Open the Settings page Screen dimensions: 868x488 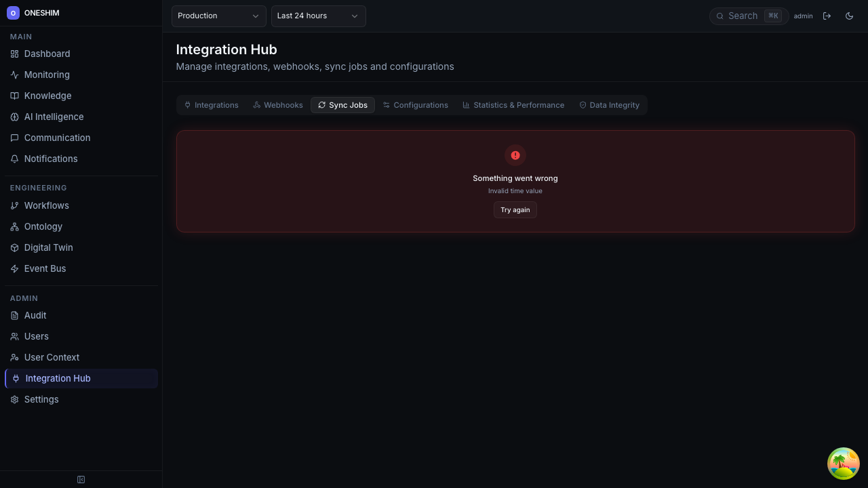(41, 399)
